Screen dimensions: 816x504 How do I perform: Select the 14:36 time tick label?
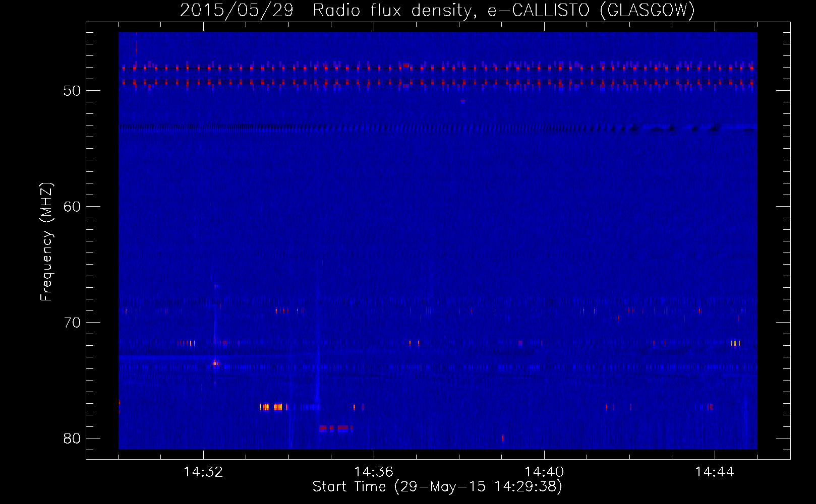(x=374, y=472)
